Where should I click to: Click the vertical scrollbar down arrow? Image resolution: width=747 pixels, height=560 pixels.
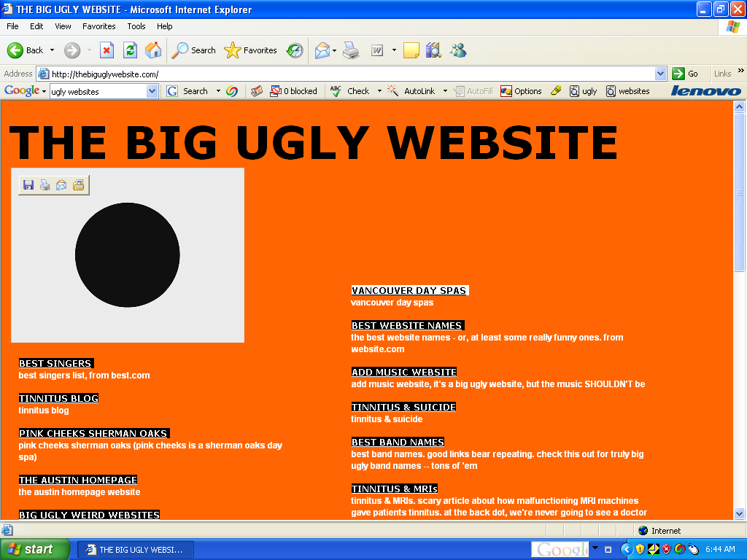pyautogui.click(x=739, y=513)
